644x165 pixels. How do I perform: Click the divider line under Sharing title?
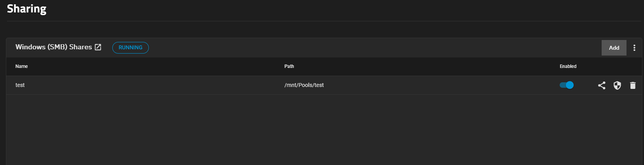coord(324,21)
